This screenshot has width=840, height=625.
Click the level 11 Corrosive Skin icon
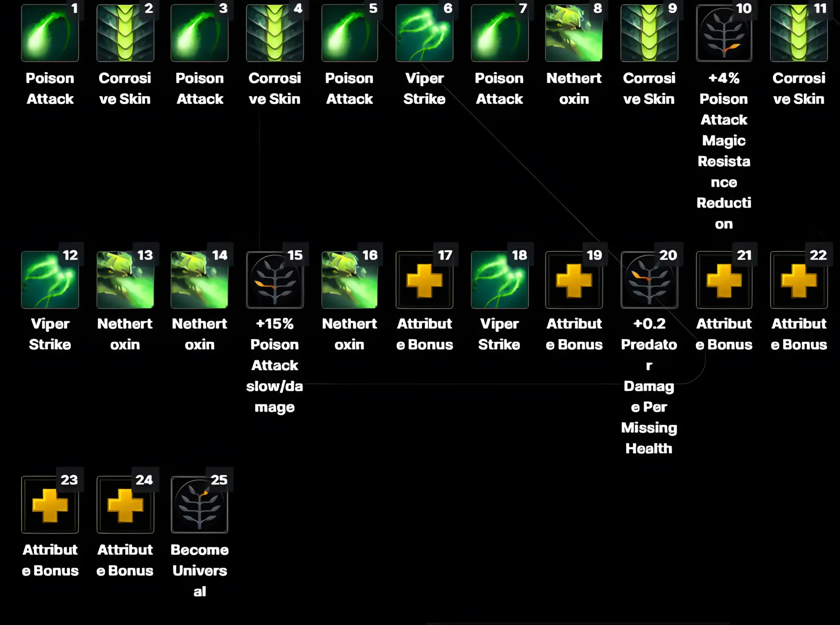(x=799, y=33)
